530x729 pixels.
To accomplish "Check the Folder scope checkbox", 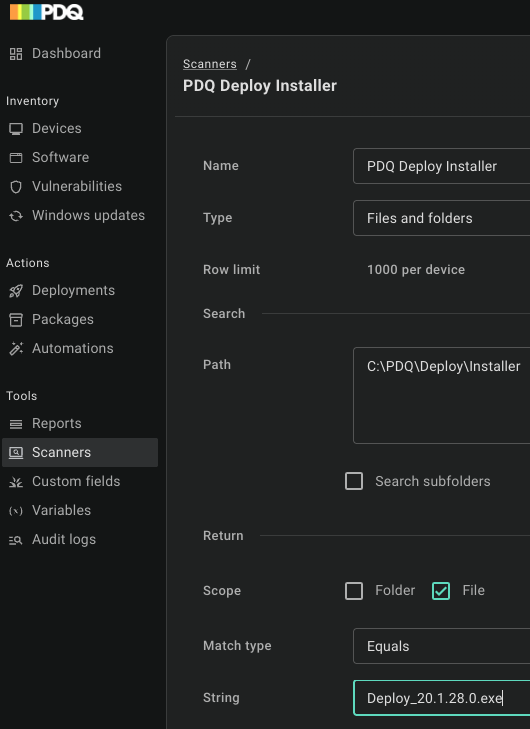I will click(354, 591).
